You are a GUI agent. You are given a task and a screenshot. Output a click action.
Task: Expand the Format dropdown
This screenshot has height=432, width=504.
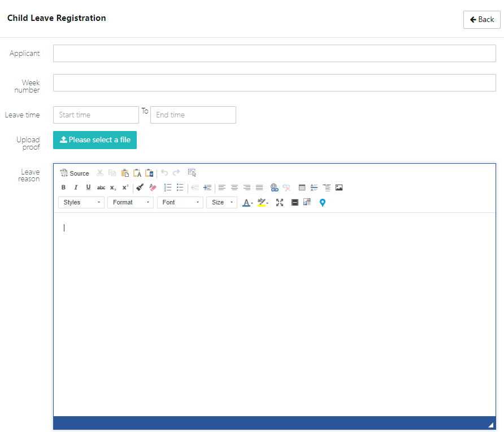click(x=131, y=202)
